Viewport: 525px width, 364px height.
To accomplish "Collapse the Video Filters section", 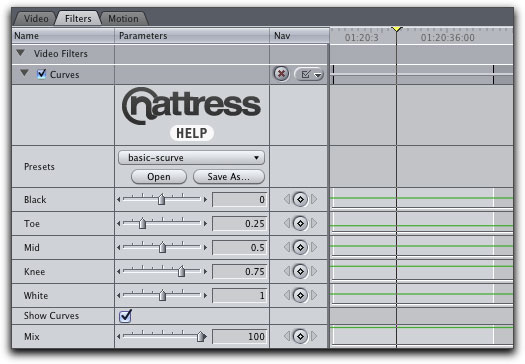I will tap(21, 53).
